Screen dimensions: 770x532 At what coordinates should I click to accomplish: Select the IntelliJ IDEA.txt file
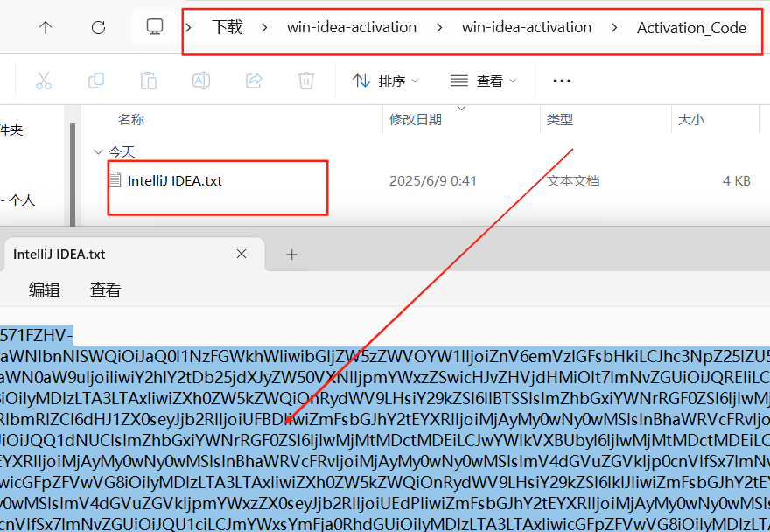[174, 181]
